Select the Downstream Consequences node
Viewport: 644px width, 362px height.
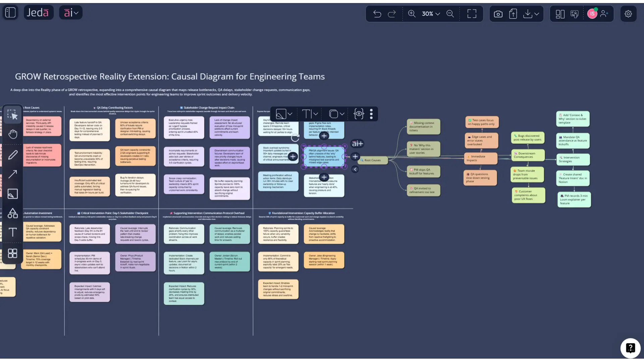click(x=528, y=155)
